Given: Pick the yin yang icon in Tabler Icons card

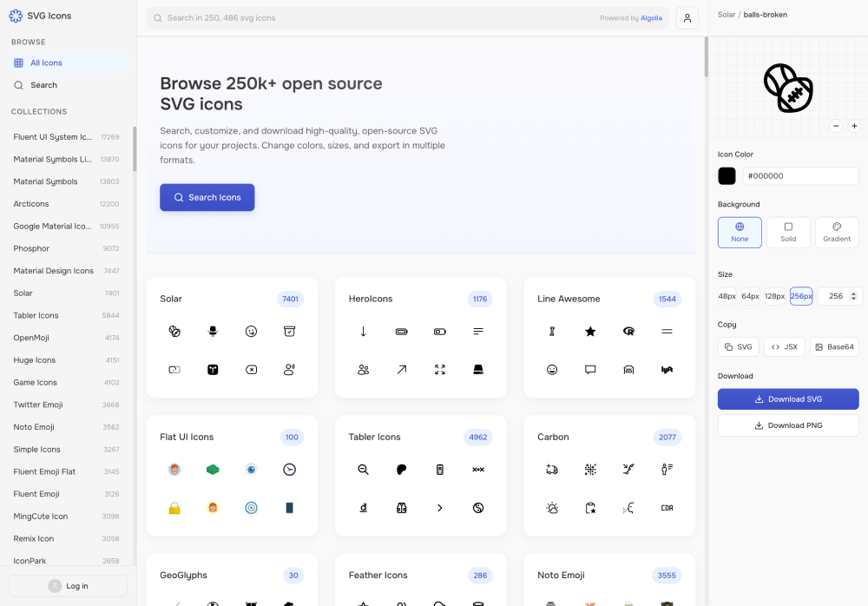Looking at the screenshot, I should (478, 508).
